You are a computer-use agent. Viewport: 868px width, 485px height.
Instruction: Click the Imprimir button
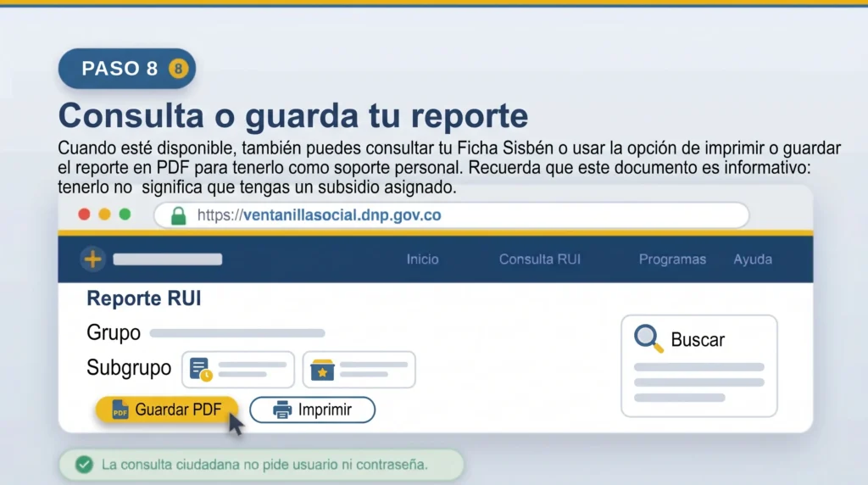point(312,410)
